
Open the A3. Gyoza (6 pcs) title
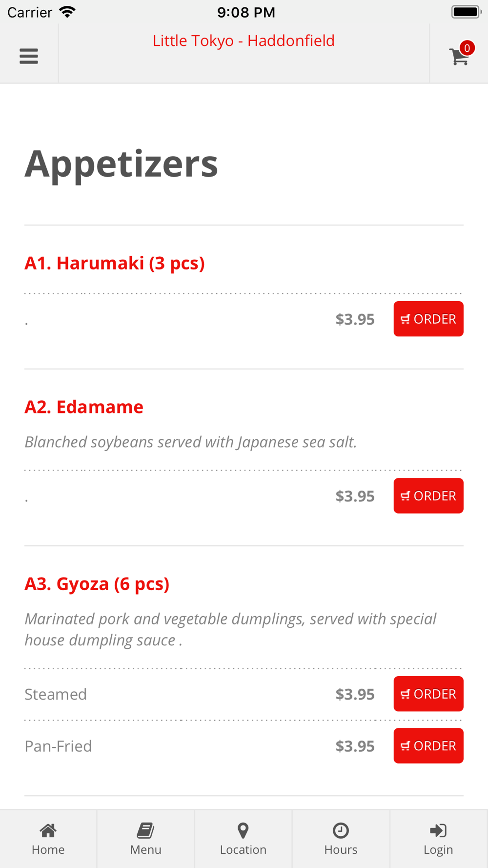pos(97,583)
